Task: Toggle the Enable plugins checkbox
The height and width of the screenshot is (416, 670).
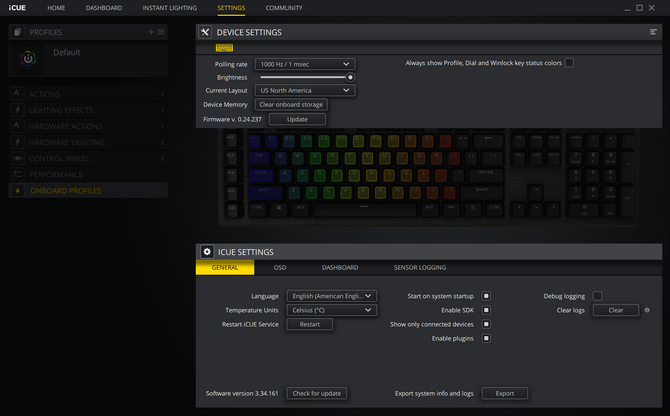Action: pyautogui.click(x=486, y=338)
